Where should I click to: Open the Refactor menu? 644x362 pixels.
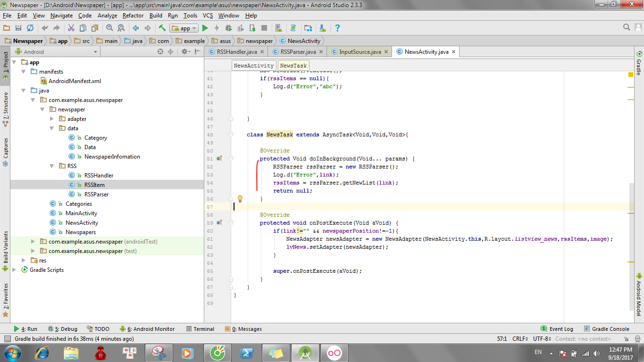[133, 16]
